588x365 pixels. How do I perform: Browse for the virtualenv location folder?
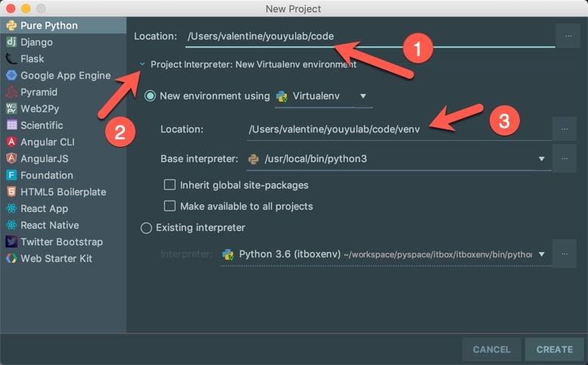click(x=564, y=129)
